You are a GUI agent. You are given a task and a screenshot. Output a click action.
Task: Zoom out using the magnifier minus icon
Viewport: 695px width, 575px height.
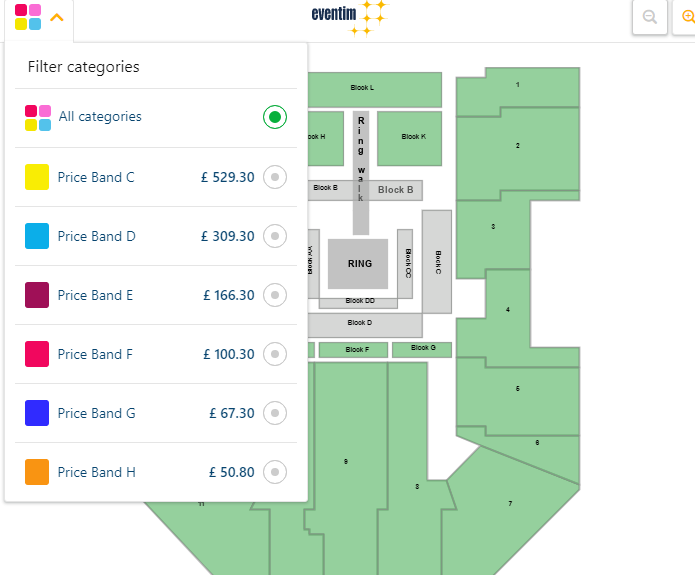pyautogui.click(x=650, y=17)
